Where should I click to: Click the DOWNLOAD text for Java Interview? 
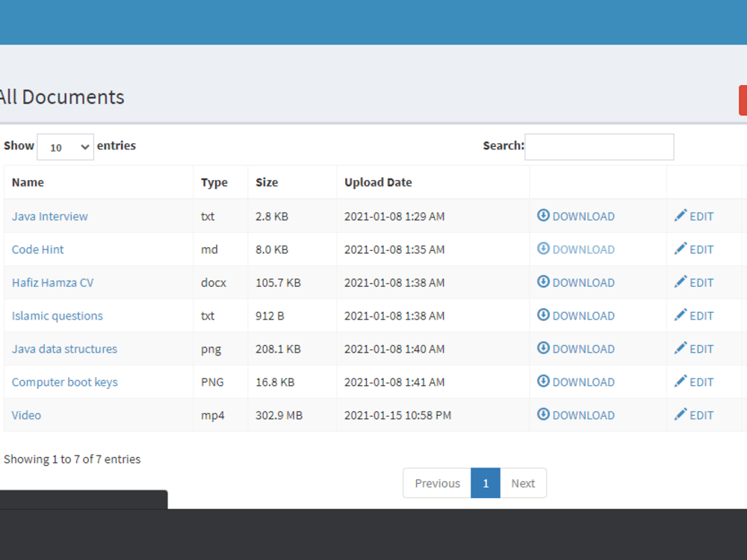click(583, 217)
